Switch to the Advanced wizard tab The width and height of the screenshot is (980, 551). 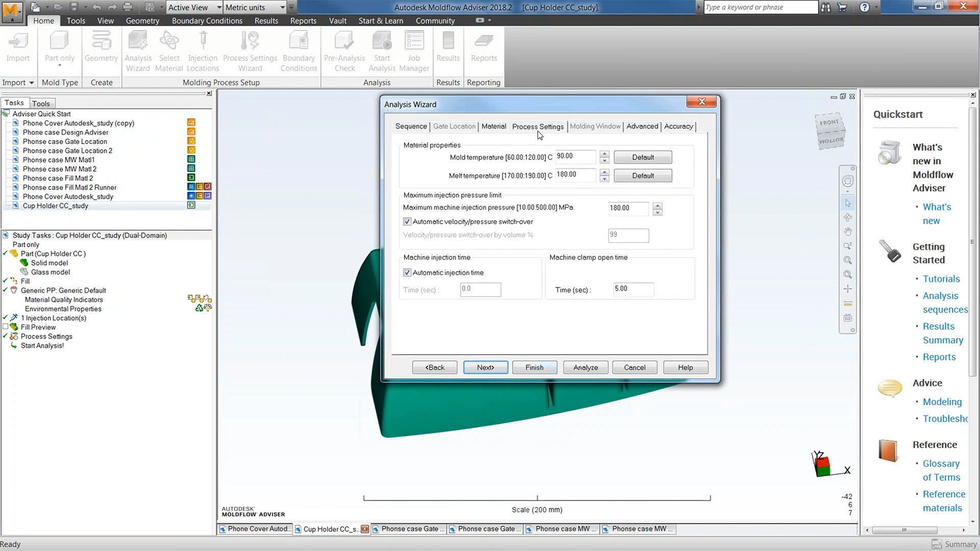pos(642,126)
